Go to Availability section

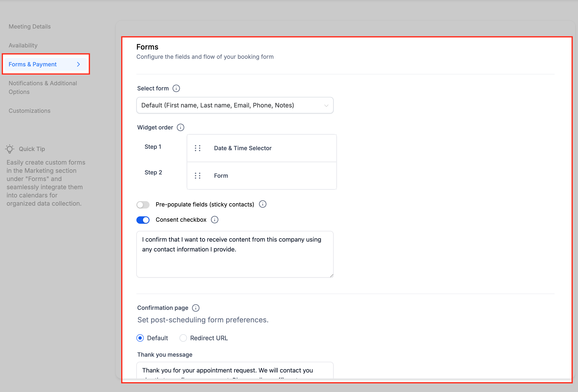23,46
